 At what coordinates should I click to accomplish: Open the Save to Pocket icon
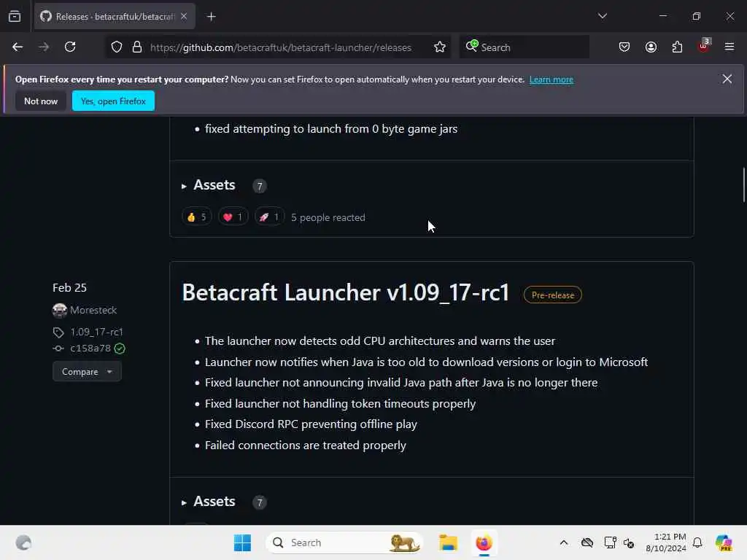tap(624, 47)
